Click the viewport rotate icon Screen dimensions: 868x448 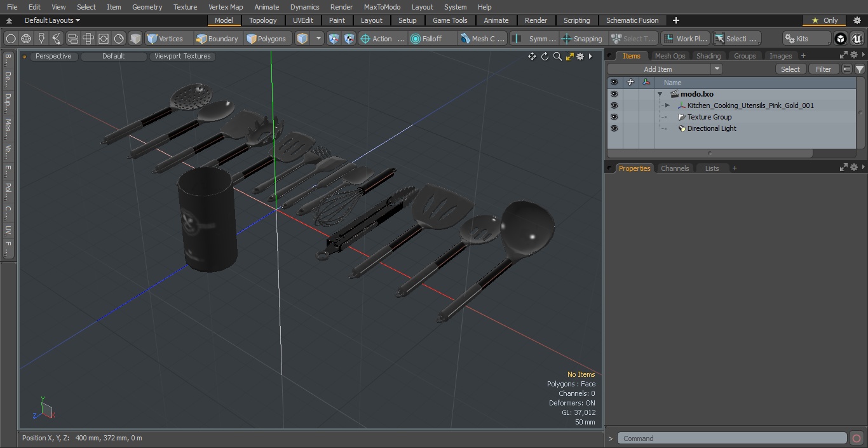tap(545, 57)
